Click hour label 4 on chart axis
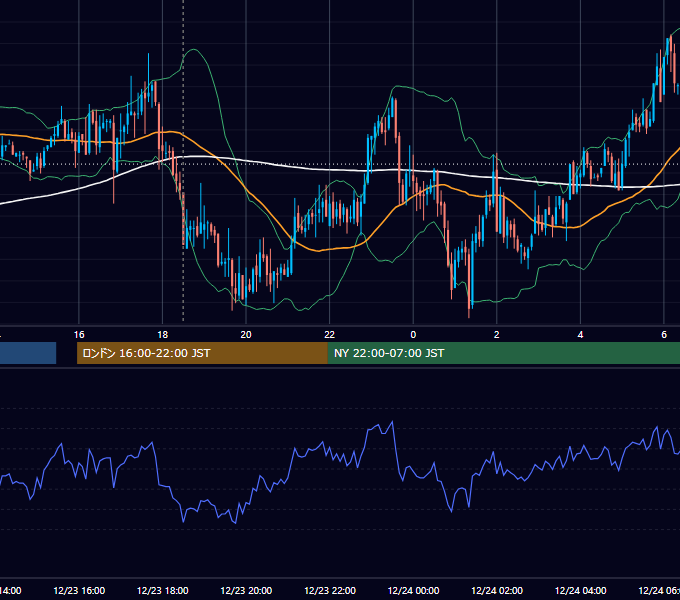The image size is (680, 600). (x=580, y=335)
